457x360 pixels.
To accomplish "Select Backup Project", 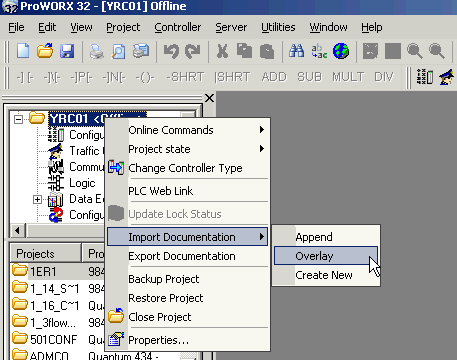I will 187,279.
